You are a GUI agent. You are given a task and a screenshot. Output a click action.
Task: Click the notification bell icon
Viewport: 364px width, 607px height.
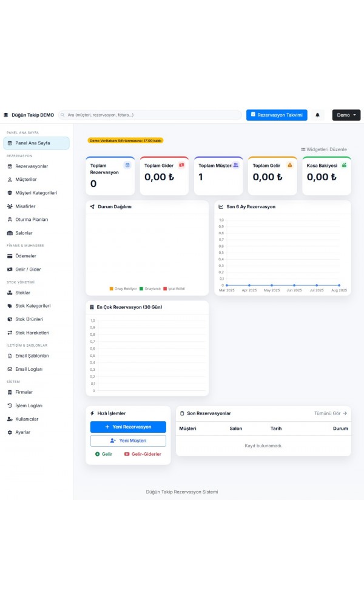pos(317,115)
